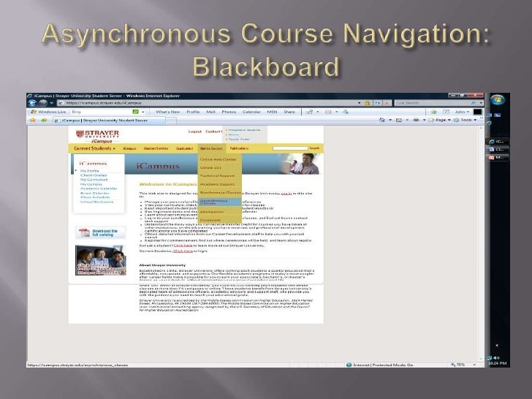Screen dimensions: 532x399
Task: Click the Live Search magnifier icon
Action: [x=474, y=103]
